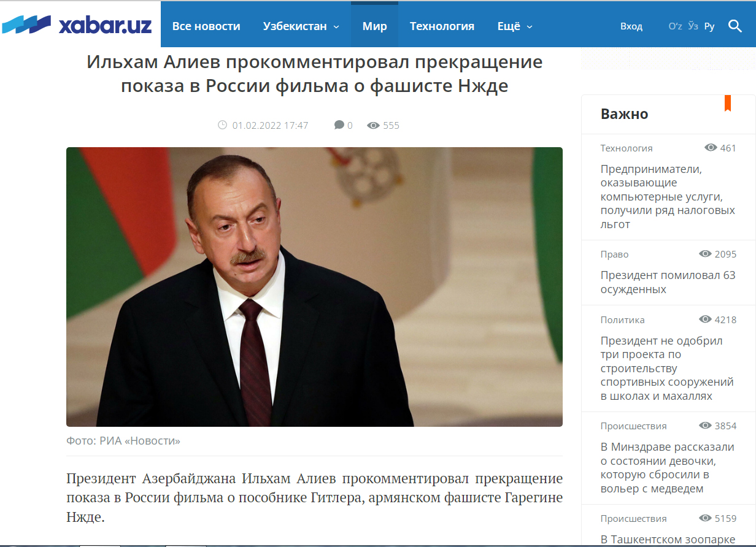The width and height of the screenshot is (756, 547).
Task: Expand the Узбекистан dropdown menu
Action: [x=301, y=26]
